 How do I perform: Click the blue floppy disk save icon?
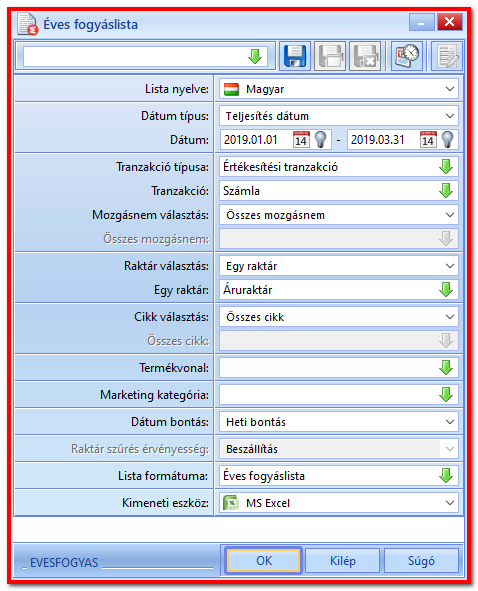[295, 56]
